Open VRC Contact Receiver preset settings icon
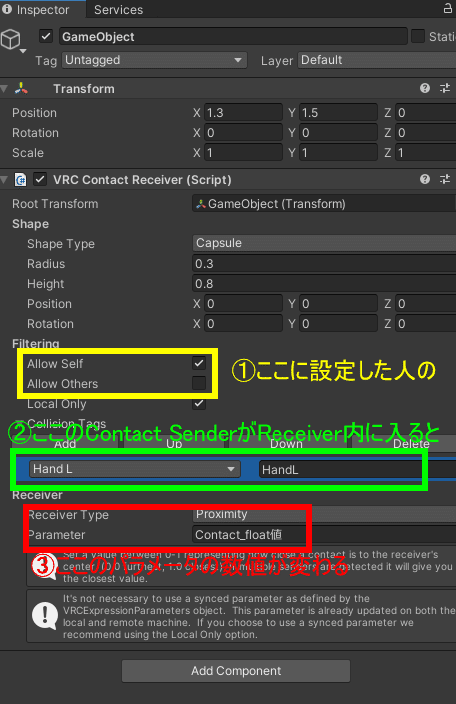The image size is (456, 704). (x=445, y=179)
